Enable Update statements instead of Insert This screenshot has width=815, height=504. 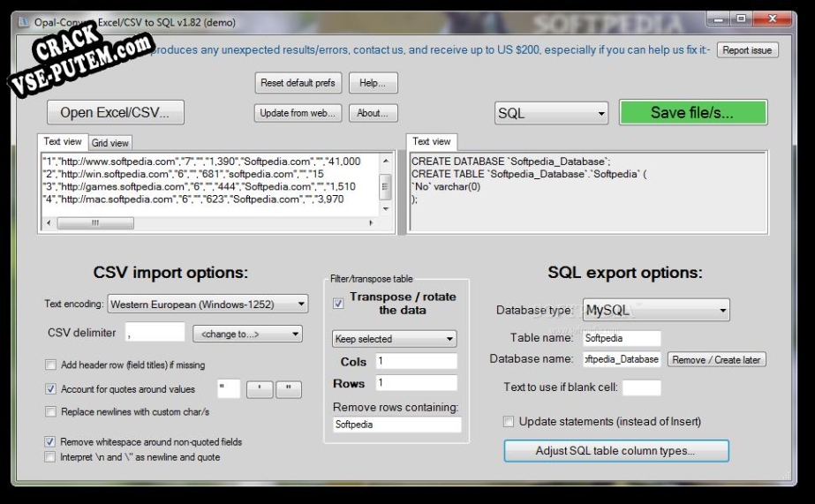pos(509,421)
